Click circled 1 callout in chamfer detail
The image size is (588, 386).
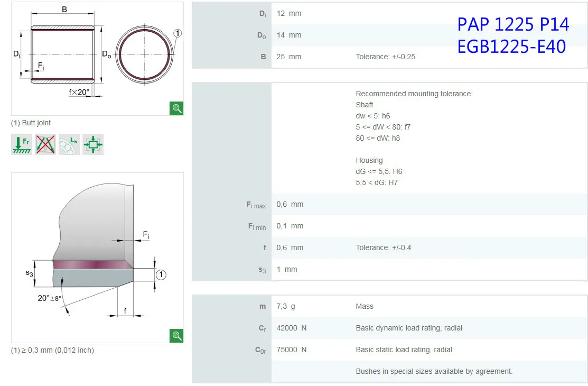(x=161, y=274)
